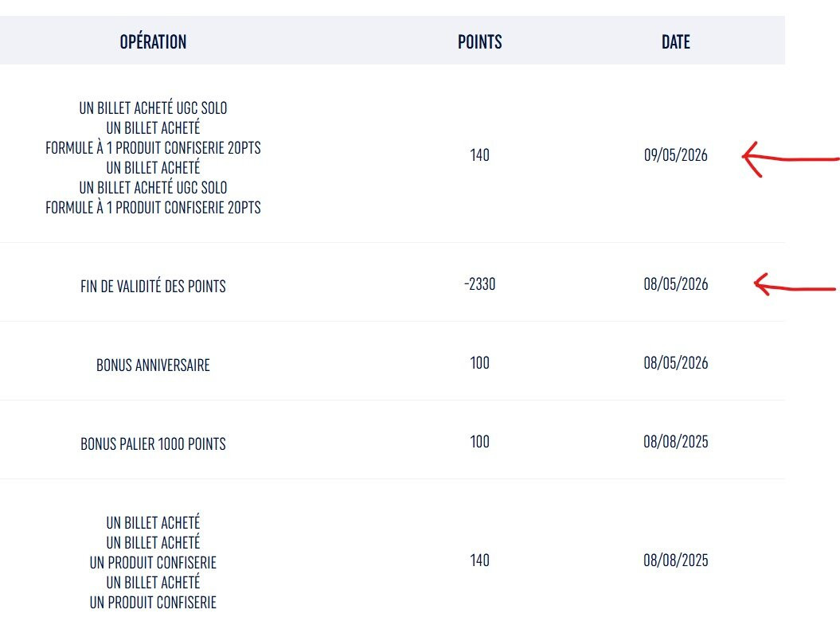Click the 08/05/2026 date in the expiry row

pyautogui.click(x=675, y=284)
